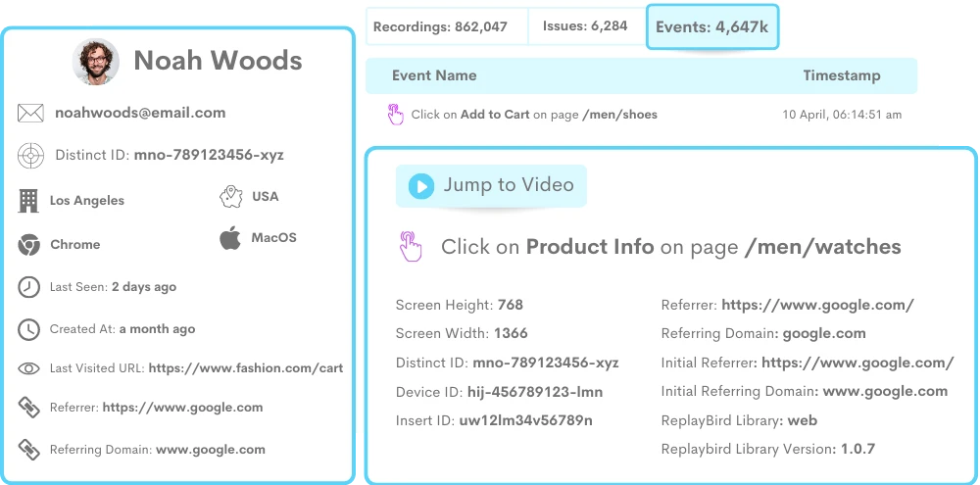
Task: Switch to the Recordings tab
Action: (x=447, y=26)
